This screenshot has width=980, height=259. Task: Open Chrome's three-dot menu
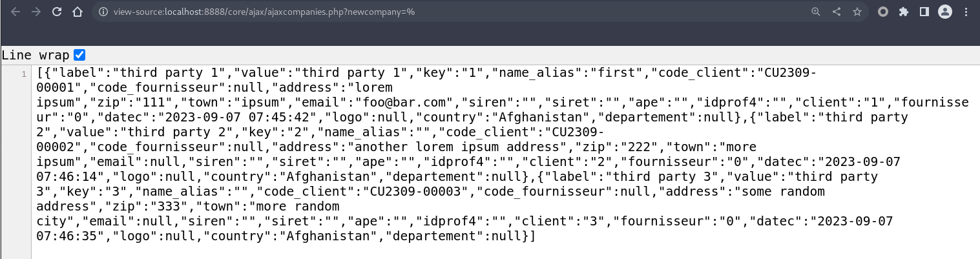(967, 12)
